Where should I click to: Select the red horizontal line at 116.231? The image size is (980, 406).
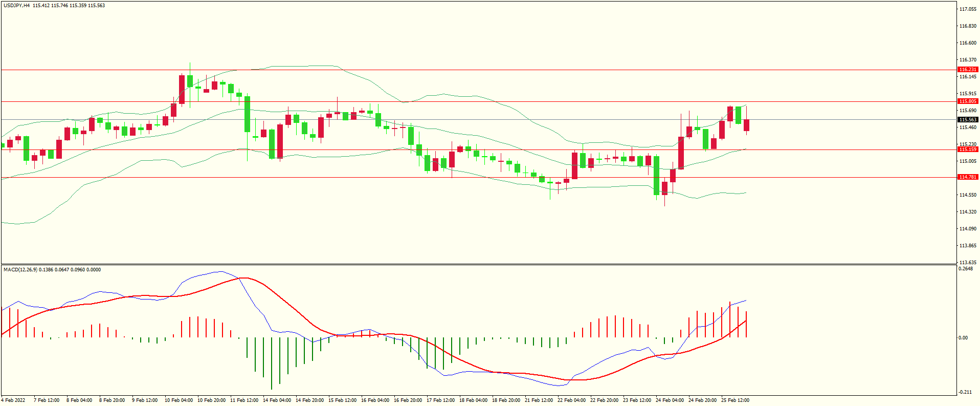[478, 70]
